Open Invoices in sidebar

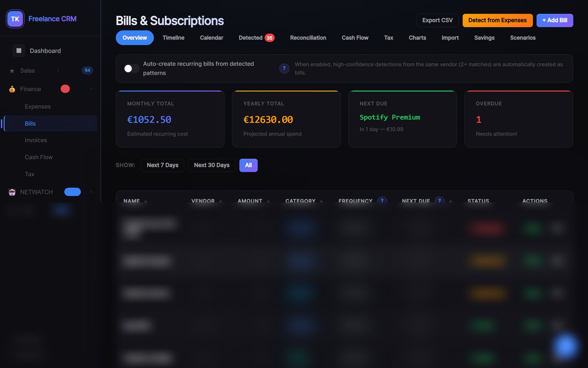[x=50, y=140]
